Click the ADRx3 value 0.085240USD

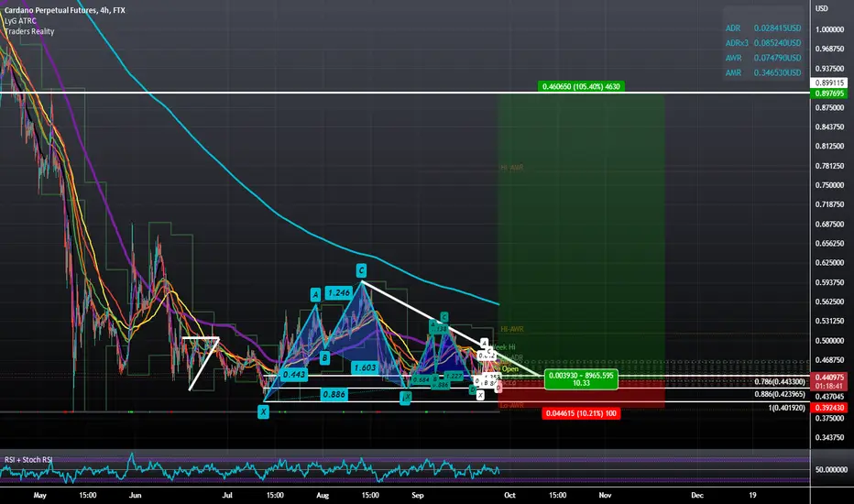tap(777, 42)
